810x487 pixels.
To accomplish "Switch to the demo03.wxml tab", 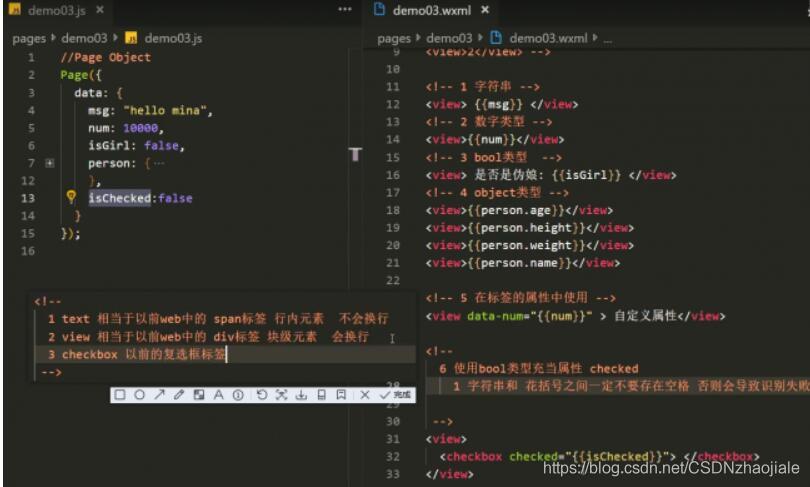I will (432, 10).
